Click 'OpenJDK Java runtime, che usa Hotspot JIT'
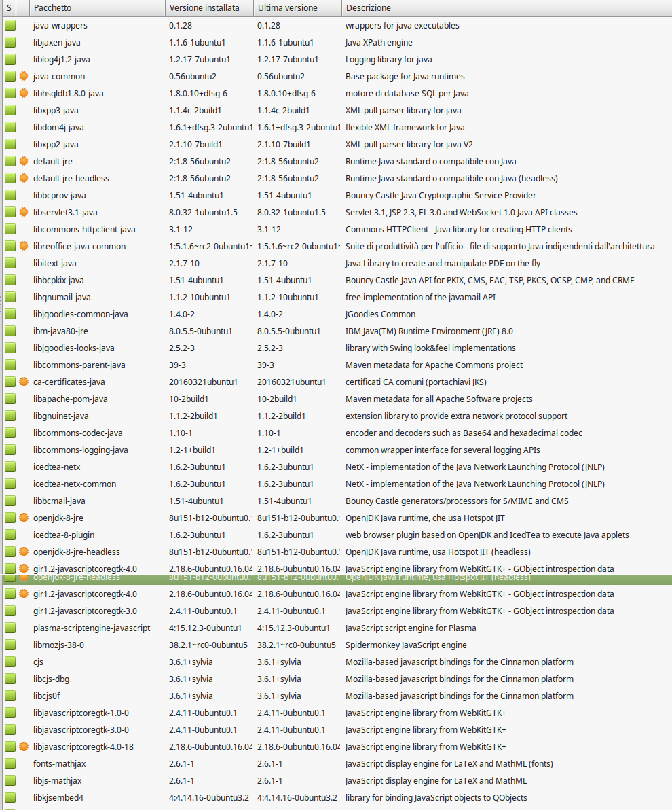This screenshot has height=811, width=672. [425, 518]
